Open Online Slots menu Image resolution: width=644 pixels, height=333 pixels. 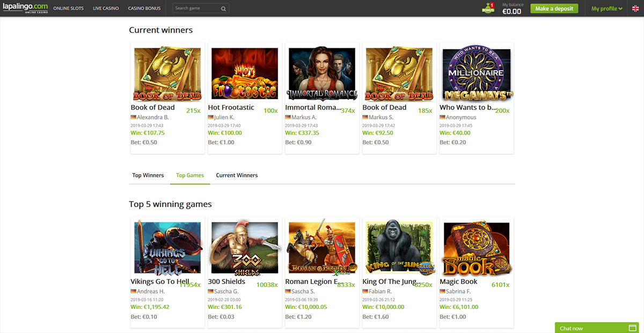[x=69, y=9]
